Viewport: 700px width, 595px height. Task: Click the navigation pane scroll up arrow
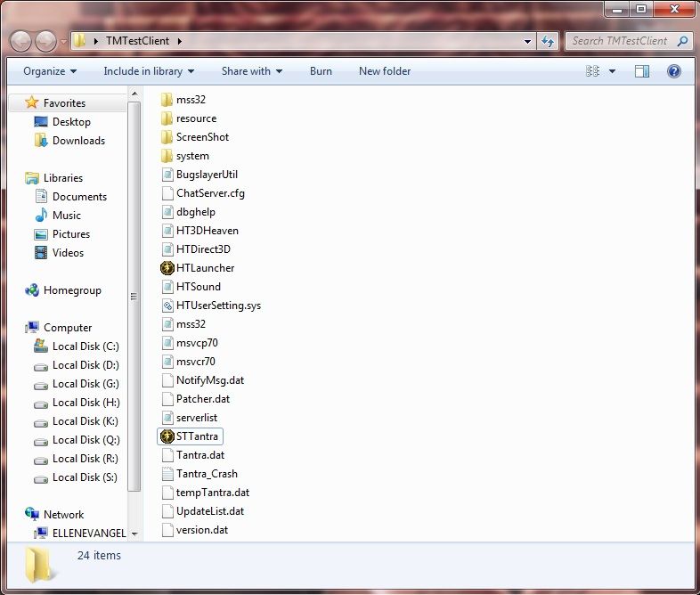[134, 94]
